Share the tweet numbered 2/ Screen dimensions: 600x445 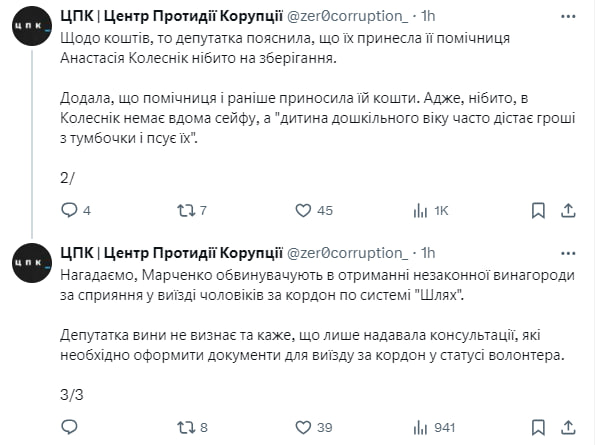568,210
